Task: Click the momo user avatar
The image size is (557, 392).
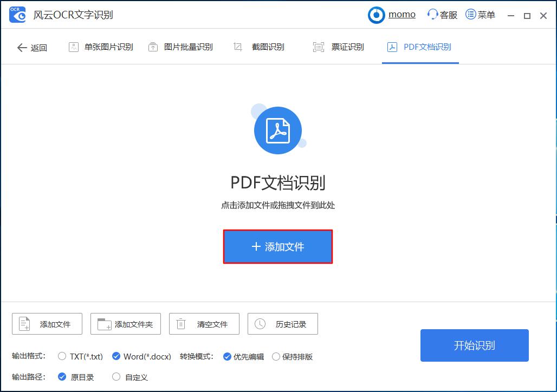Action: [x=376, y=14]
